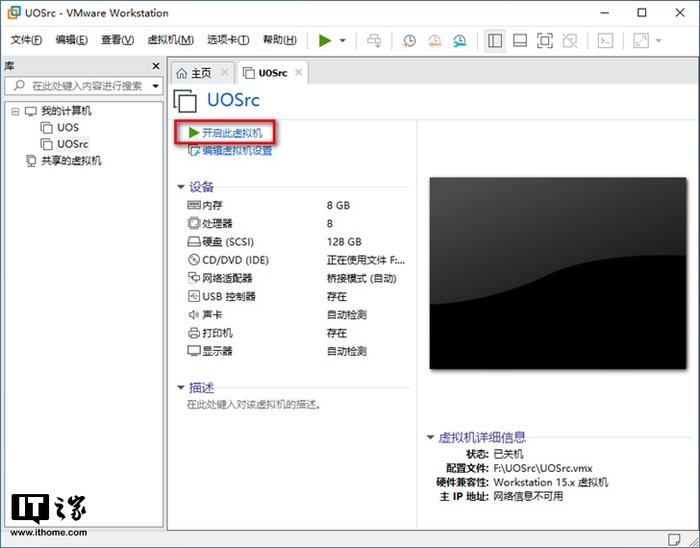The width and height of the screenshot is (700, 548).
Task: Click the 128 GB disk value
Action: (x=344, y=242)
